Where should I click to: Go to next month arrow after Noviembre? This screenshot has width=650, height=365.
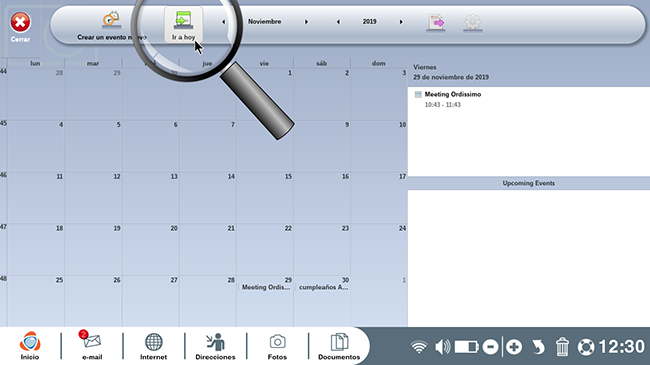click(x=306, y=22)
